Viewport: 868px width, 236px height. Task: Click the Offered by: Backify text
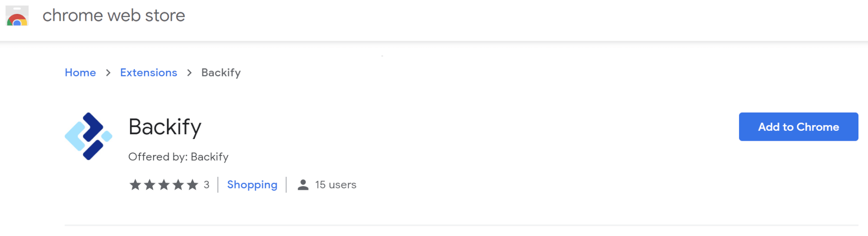178,157
